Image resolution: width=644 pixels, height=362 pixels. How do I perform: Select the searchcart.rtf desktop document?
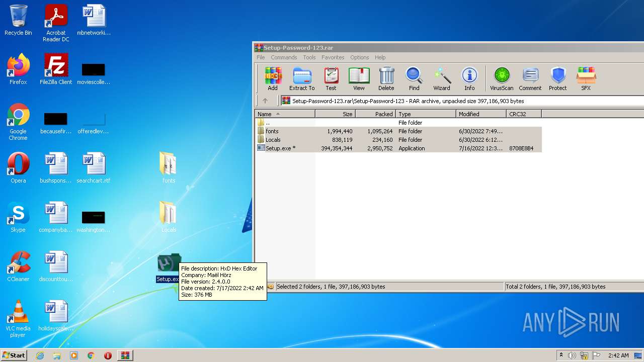[94, 168]
